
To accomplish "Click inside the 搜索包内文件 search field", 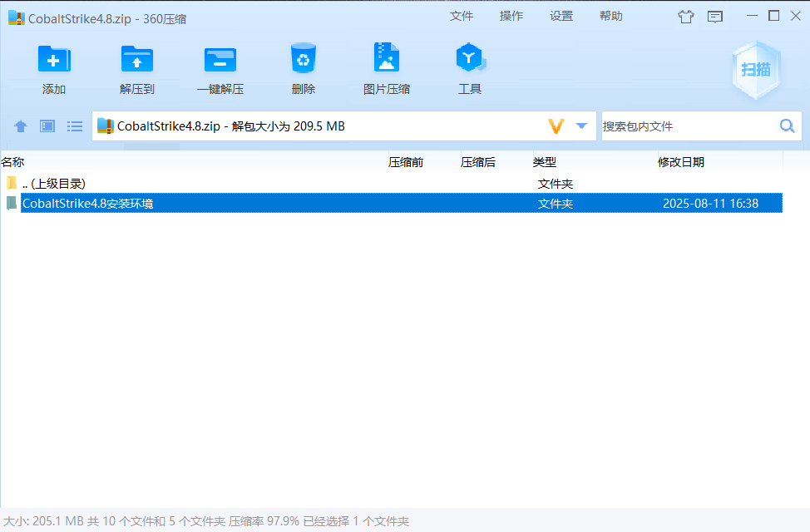I will [689, 126].
